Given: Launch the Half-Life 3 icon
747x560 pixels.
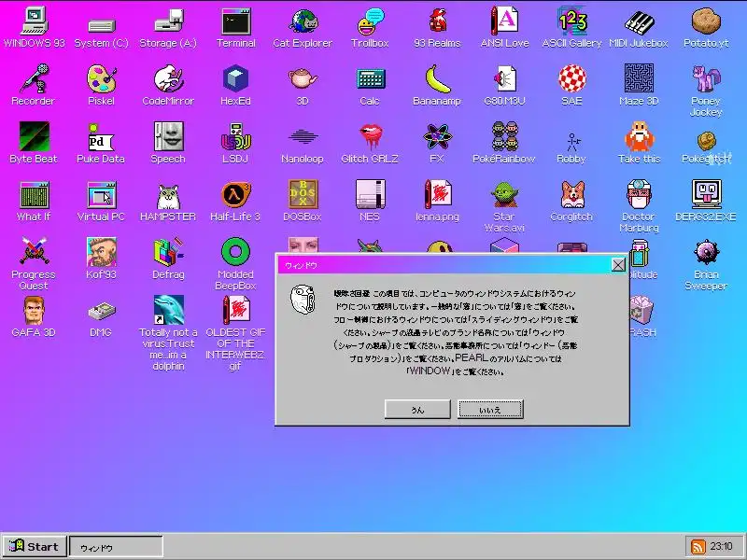Looking at the screenshot, I should pyautogui.click(x=236, y=195).
